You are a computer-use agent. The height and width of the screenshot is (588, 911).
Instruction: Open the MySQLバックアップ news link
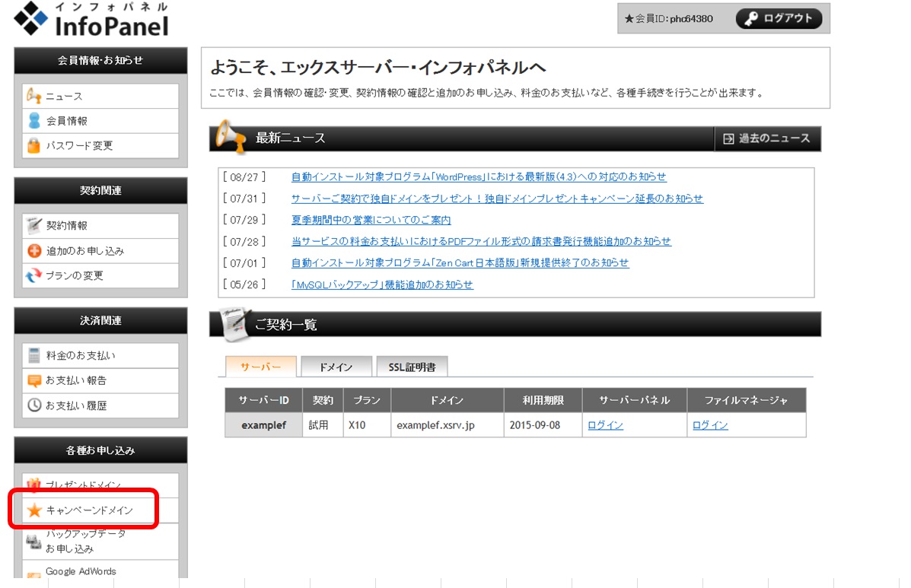pyautogui.click(x=382, y=284)
